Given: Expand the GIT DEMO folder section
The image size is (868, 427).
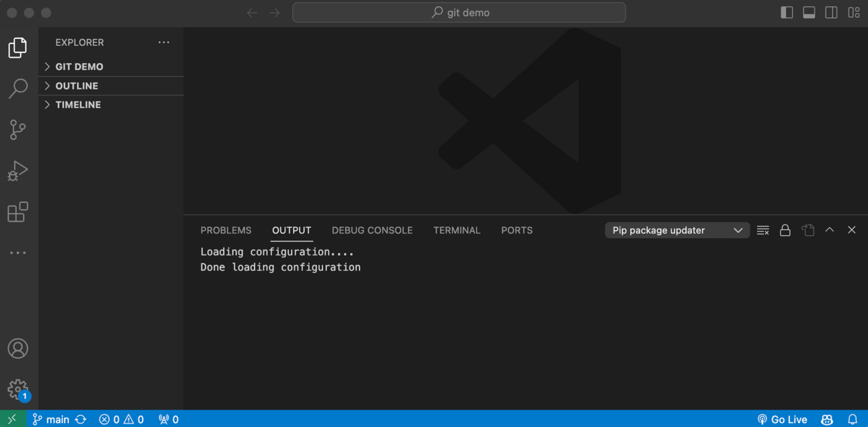Looking at the screenshot, I should [111, 67].
